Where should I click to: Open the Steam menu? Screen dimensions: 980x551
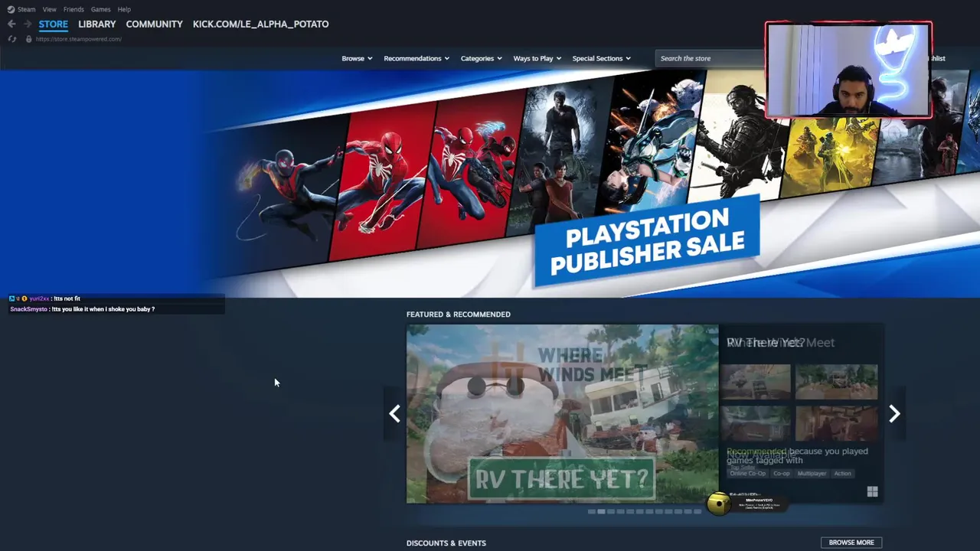[27, 9]
